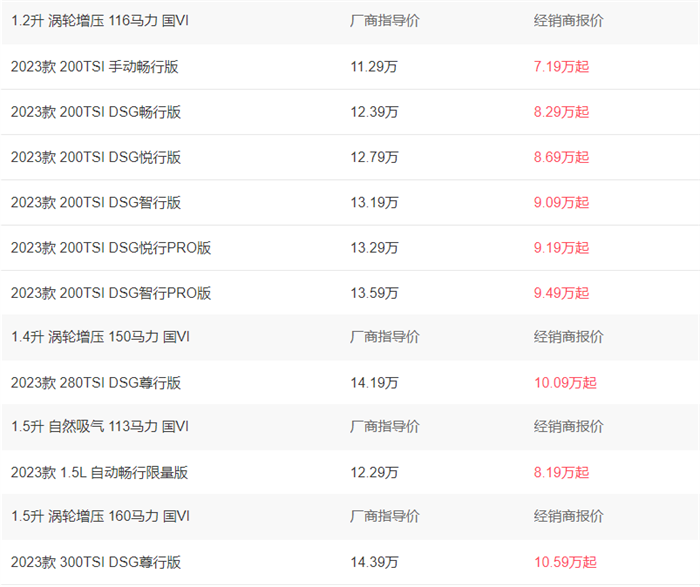Click dealer price 10.09万起
The width and height of the screenshot is (700, 587).
565,383
